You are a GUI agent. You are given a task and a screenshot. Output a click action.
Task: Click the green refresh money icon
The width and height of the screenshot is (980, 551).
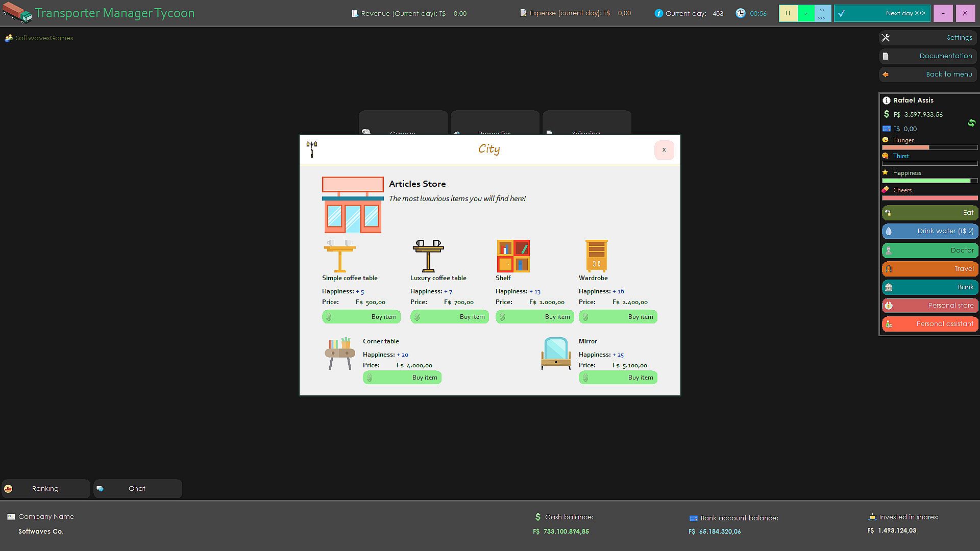(971, 122)
